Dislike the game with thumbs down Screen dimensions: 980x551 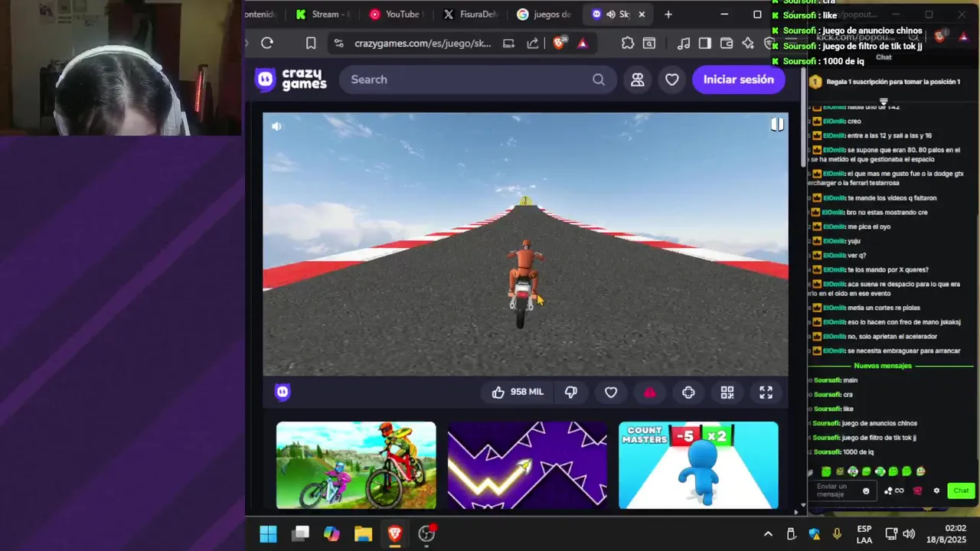(x=571, y=392)
